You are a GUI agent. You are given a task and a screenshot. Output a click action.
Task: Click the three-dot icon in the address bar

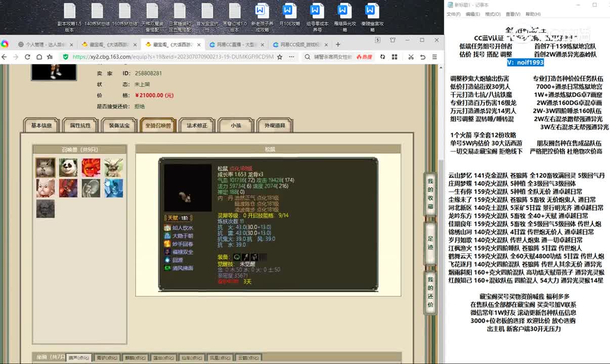(292, 57)
